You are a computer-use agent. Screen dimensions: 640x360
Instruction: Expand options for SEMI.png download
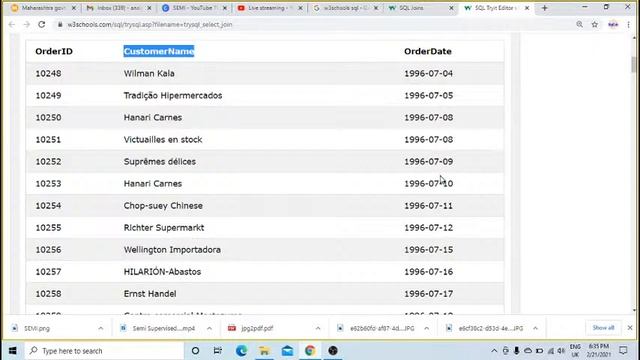pos(100,328)
